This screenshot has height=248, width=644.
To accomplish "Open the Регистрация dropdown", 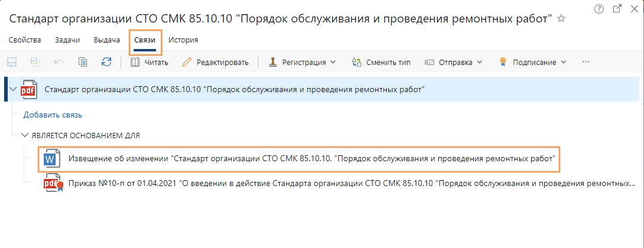I will 302,63.
